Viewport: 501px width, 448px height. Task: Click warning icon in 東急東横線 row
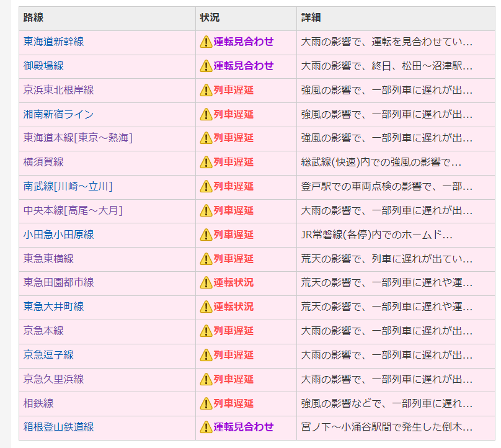coord(206,259)
